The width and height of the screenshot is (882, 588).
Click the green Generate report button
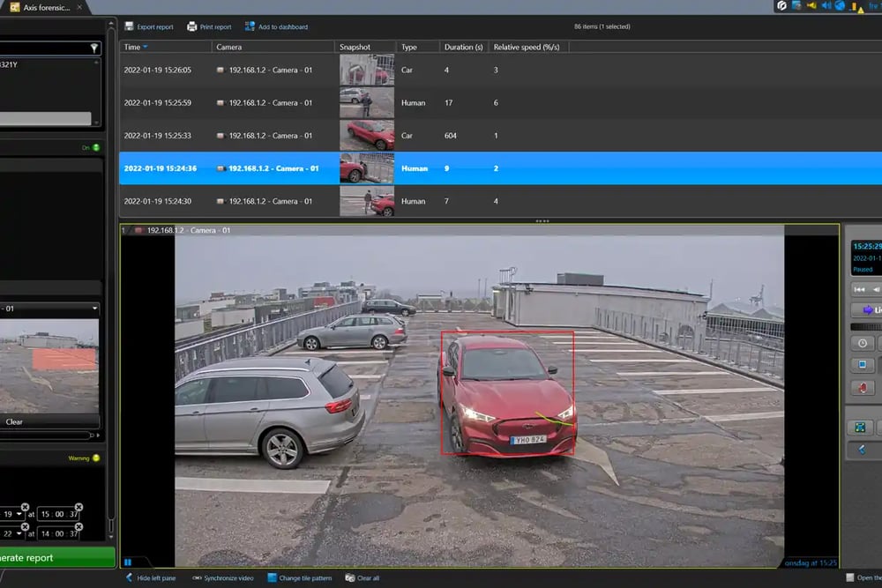[x=56, y=558]
